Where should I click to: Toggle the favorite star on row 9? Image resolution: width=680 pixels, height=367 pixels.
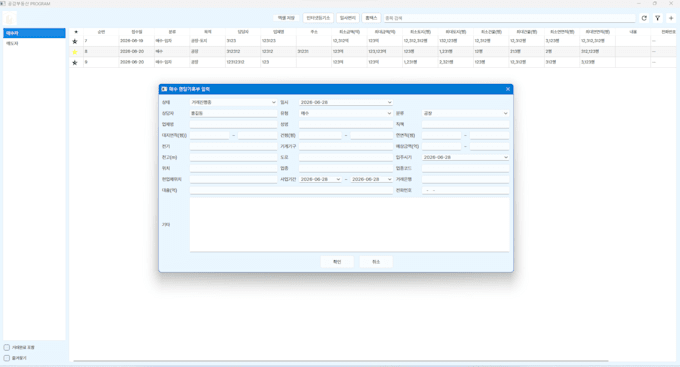(75, 63)
